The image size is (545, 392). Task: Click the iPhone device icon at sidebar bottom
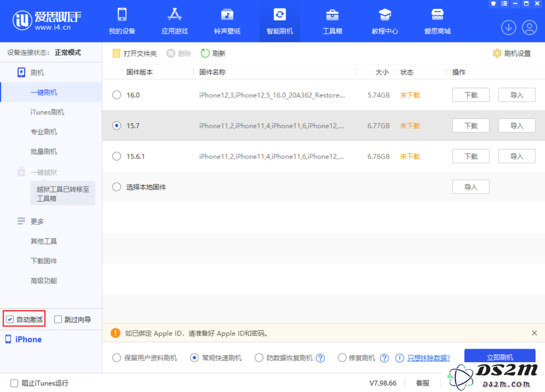[x=8, y=339]
